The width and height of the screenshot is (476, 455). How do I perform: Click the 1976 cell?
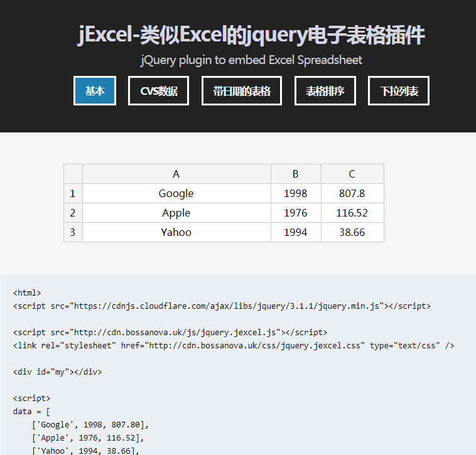(296, 213)
